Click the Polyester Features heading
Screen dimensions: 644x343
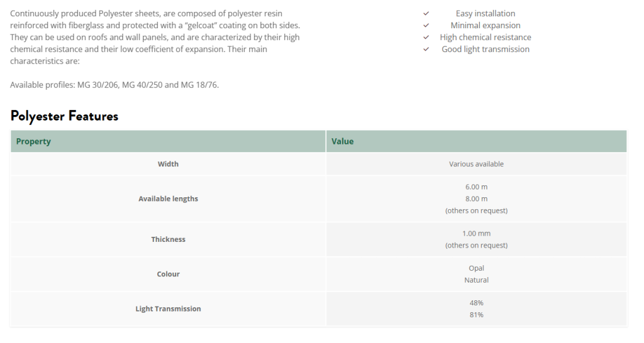64,116
